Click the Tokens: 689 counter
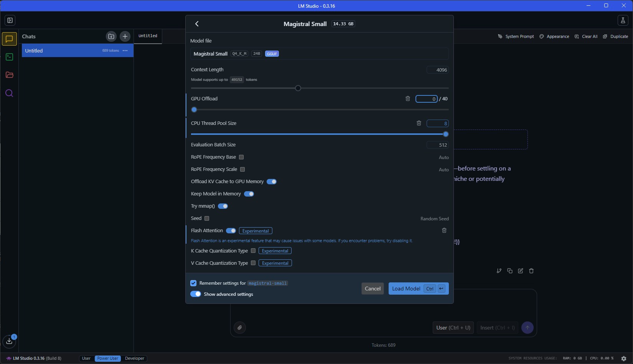Screen dimensions: 633x364 point(384,345)
